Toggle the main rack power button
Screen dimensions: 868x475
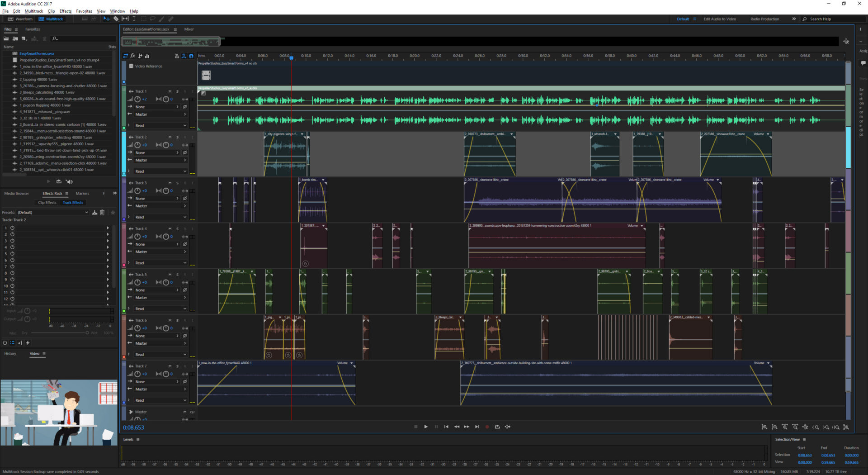[5, 343]
